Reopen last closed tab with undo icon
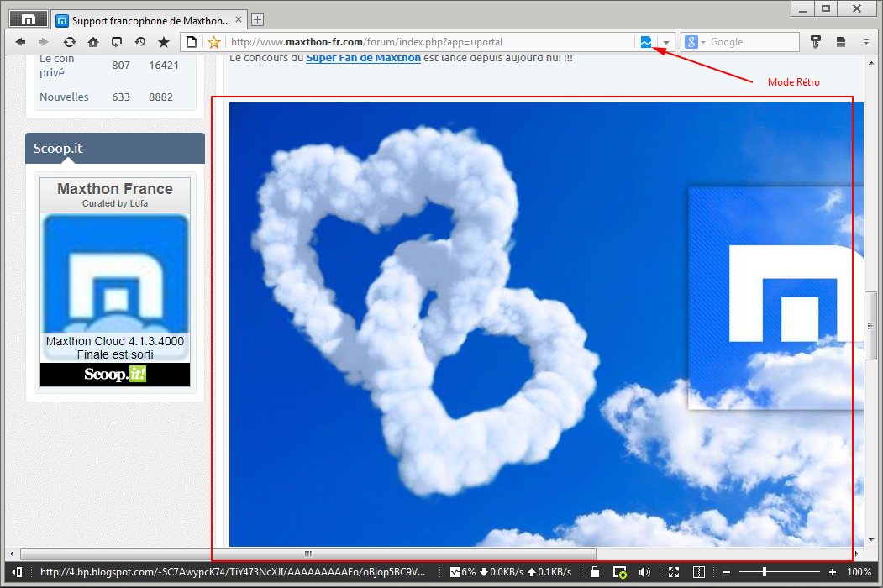The height and width of the screenshot is (588, 883). click(x=140, y=42)
